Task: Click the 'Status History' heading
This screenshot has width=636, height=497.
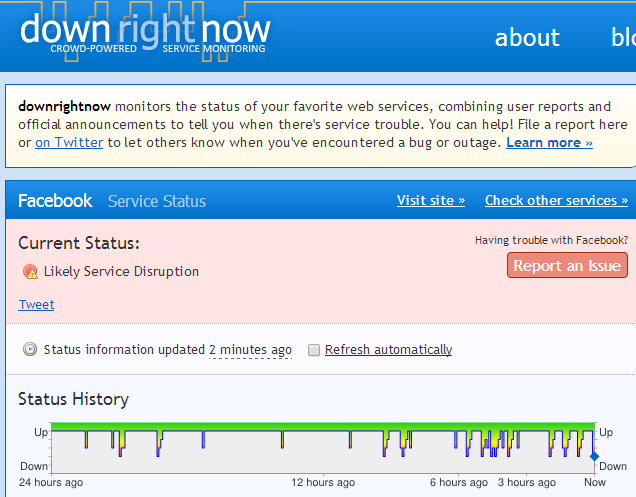Action: pyautogui.click(x=73, y=399)
